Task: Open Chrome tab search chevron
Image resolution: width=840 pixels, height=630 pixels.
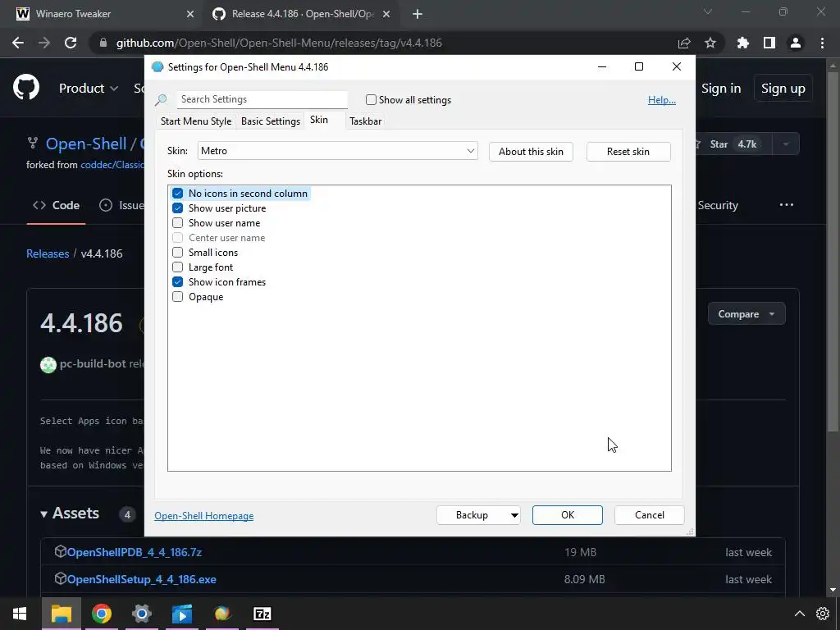Action: 708,11
